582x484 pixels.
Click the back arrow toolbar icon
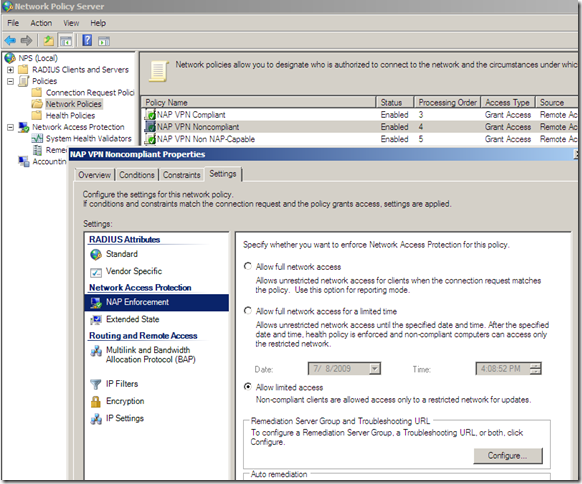pyautogui.click(x=10, y=40)
